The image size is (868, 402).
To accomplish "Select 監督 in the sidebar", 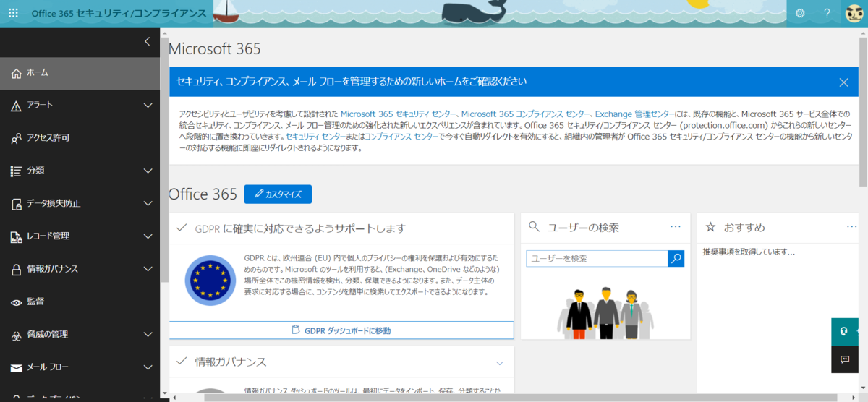I will (x=80, y=301).
